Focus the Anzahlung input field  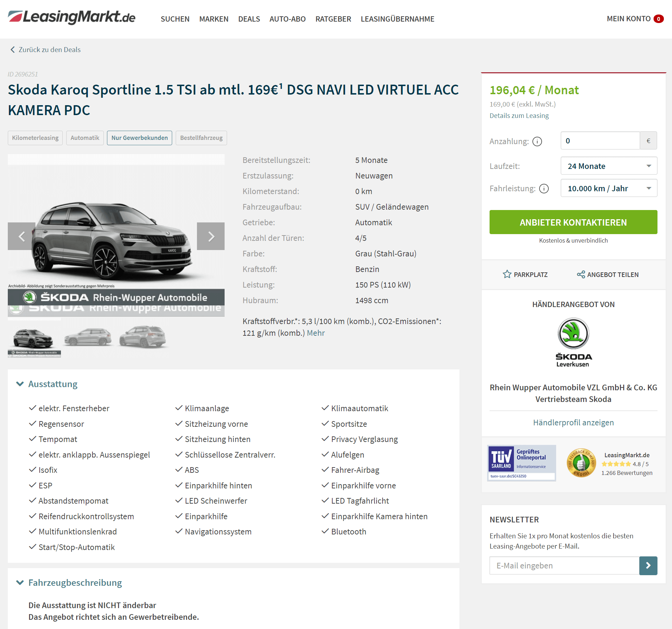[600, 141]
